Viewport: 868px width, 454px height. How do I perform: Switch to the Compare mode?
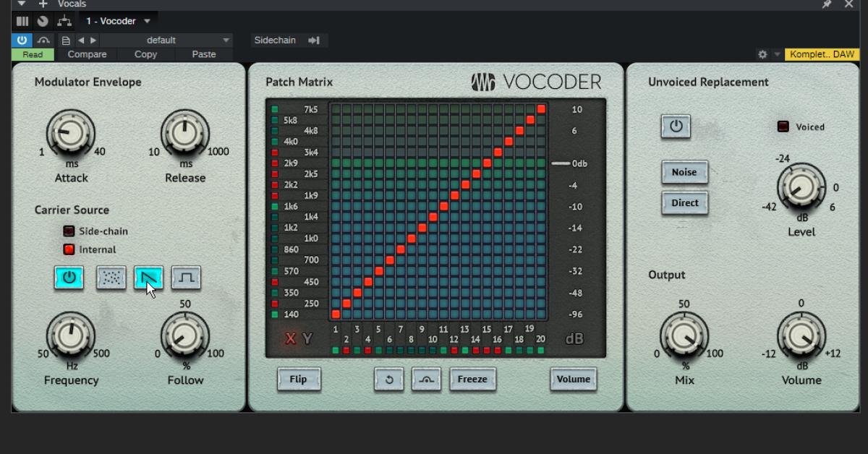(87, 54)
